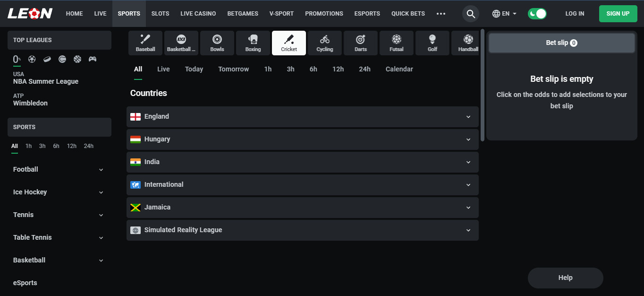
Task: Click the search magnifier icon
Action: click(471, 14)
